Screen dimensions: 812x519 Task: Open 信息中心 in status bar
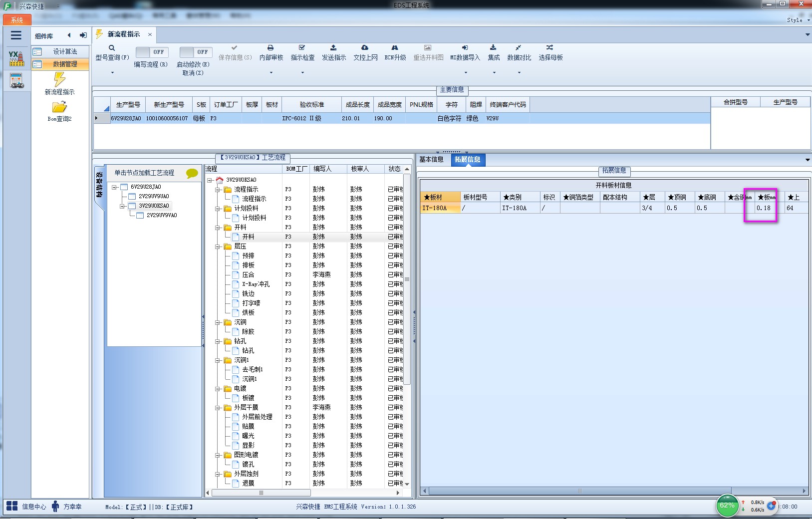click(x=33, y=507)
